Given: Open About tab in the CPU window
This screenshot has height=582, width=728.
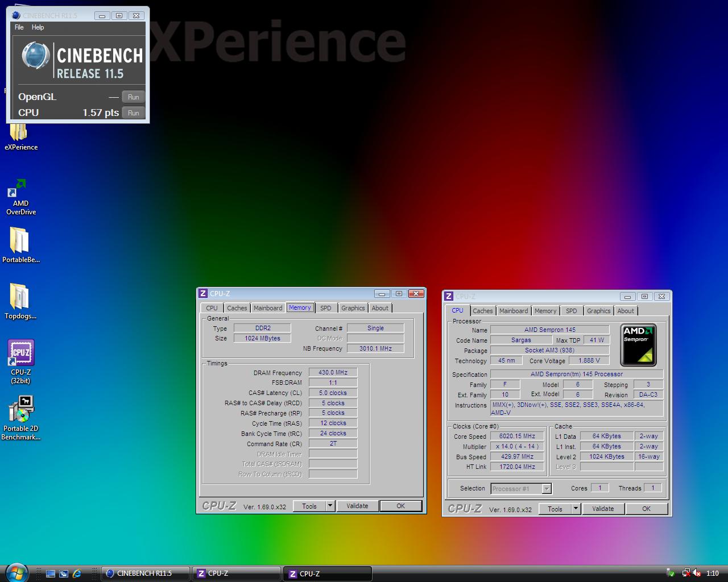Looking at the screenshot, I should pyautogui.click(x=626, y=311).
